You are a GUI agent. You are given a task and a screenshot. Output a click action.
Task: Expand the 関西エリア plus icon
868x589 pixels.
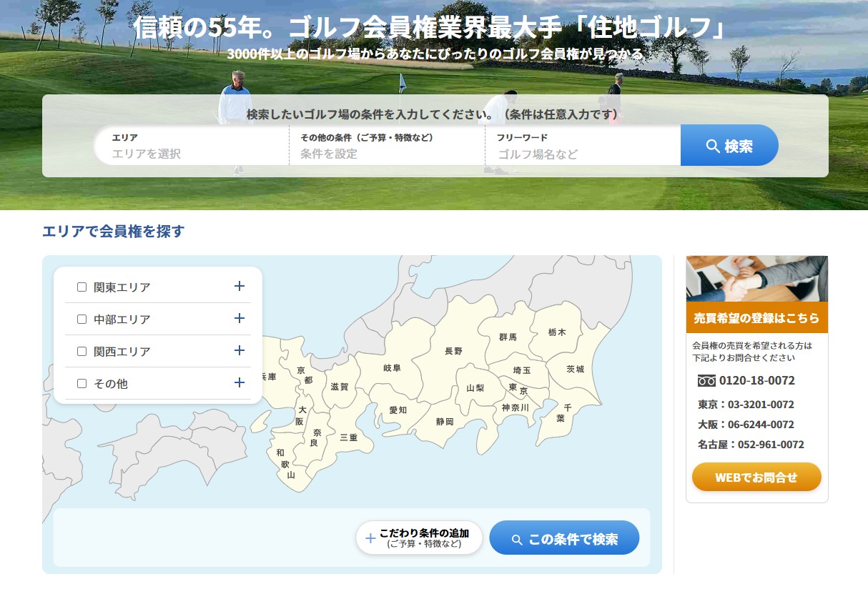tap(240, 350)
